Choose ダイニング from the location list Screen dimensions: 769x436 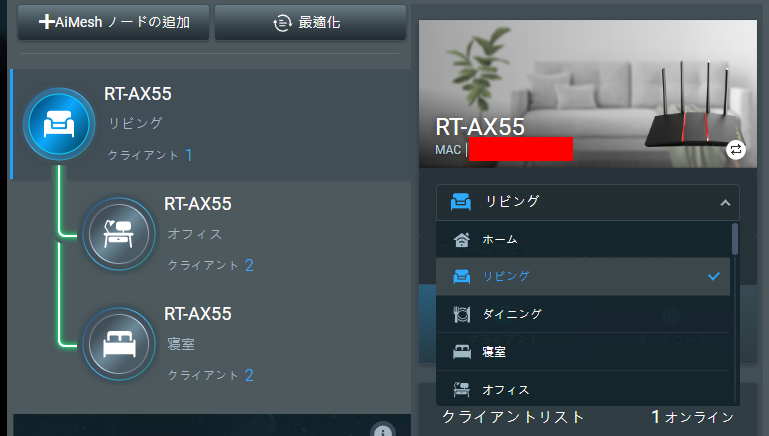click(583, 314)
